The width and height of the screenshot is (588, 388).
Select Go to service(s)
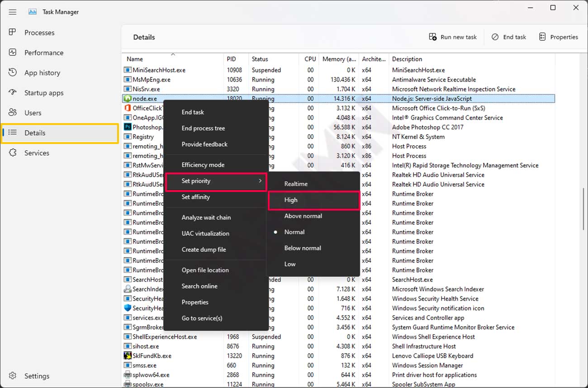pos(216,318)
